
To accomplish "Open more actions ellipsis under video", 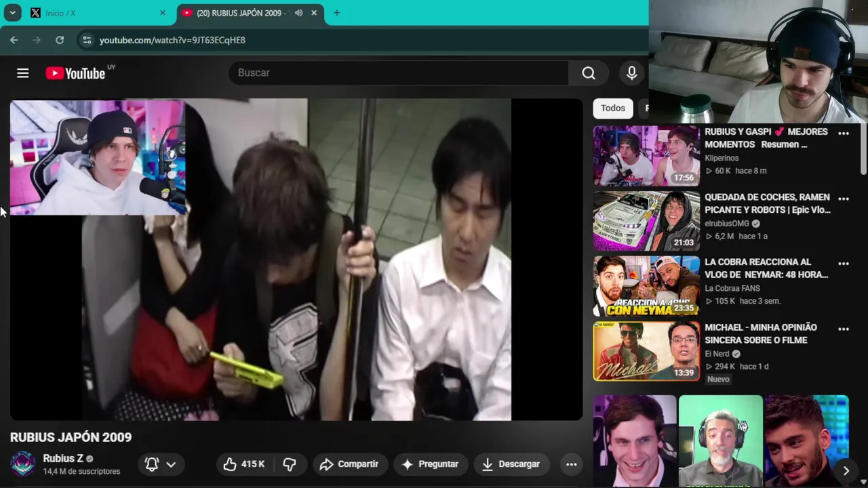I will tap(572, 464).
